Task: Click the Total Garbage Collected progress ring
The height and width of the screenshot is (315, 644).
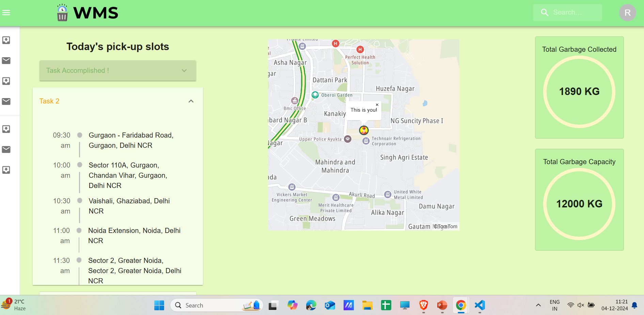Action: [x=580, y=91]
